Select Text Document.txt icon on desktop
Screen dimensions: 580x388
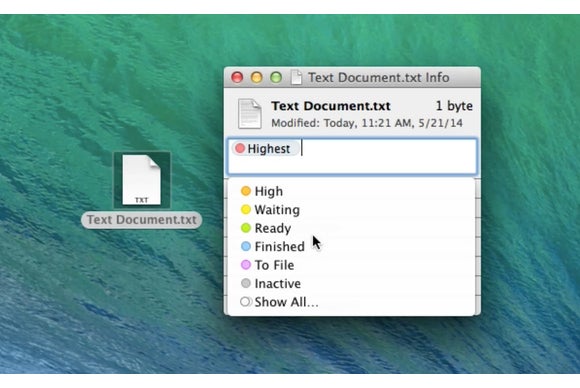[142, 180]
